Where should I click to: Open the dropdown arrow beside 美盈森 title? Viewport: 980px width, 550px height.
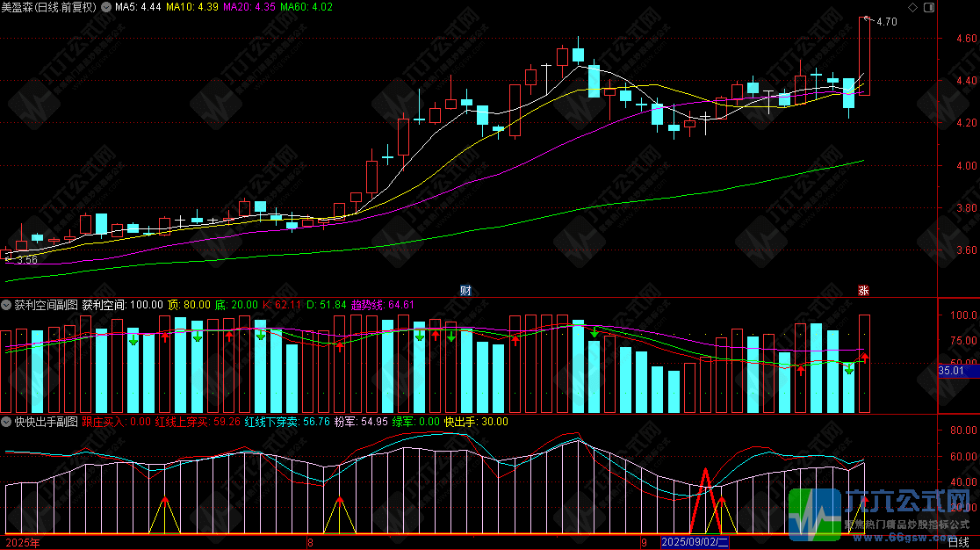(106, 8)
